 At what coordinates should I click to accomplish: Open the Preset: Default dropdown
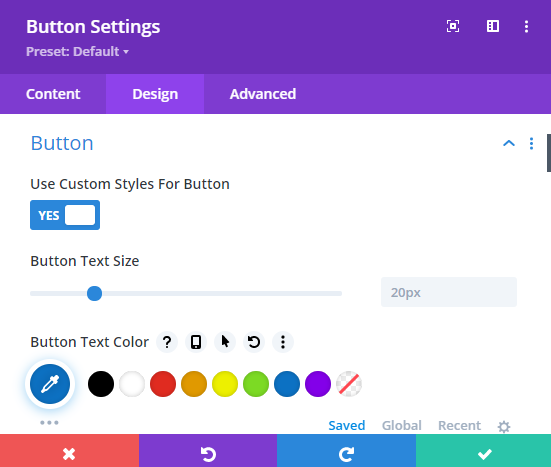click(x=77, y=52)
